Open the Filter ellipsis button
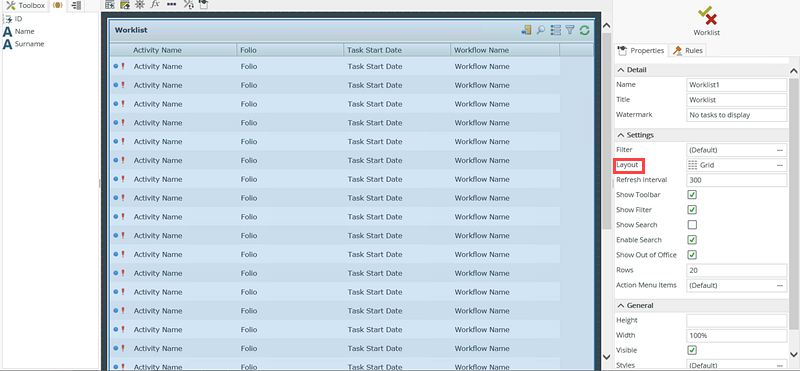Screen dimensions: 800x371 (780, 150)
